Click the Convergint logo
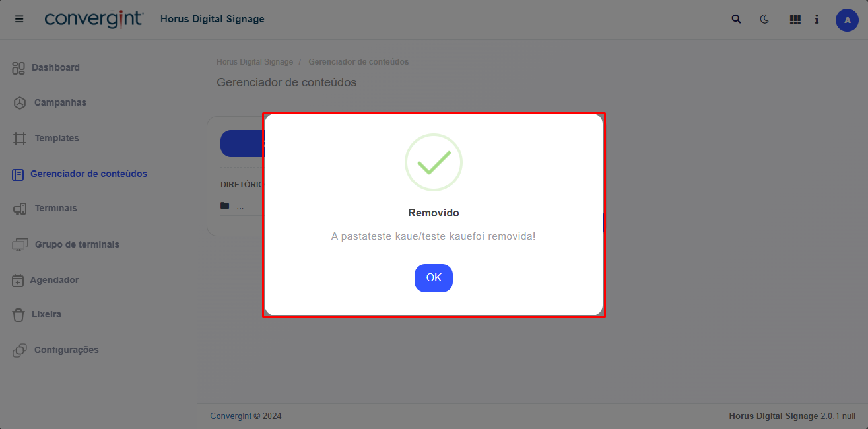 pos(93,19)
